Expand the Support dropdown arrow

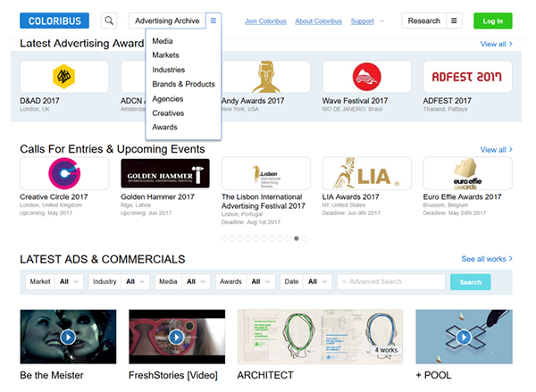pos(381,21)
